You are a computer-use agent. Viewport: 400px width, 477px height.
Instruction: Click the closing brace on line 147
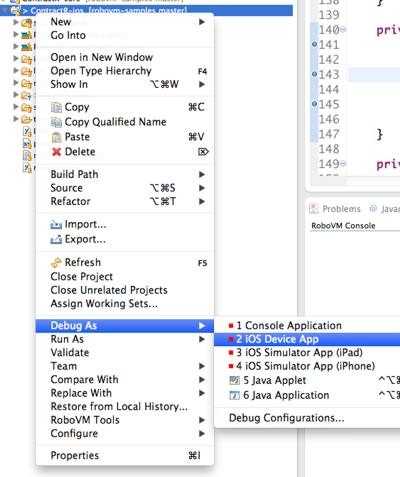coord(379,134)
